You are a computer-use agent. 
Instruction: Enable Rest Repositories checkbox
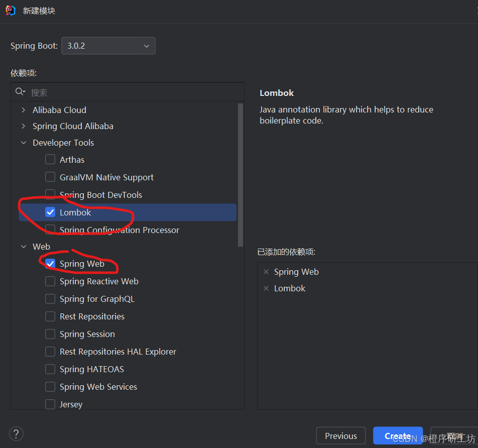coord(50,316)
